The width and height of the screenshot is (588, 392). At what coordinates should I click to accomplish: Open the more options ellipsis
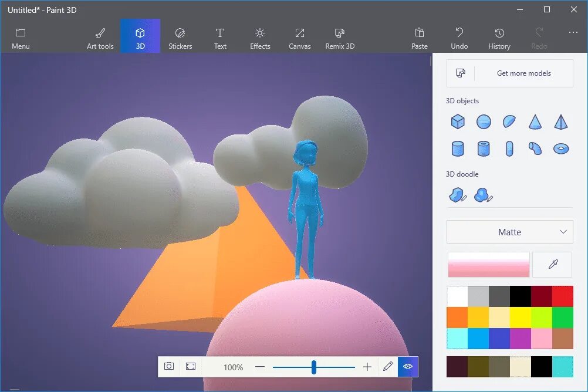[573, 33]
